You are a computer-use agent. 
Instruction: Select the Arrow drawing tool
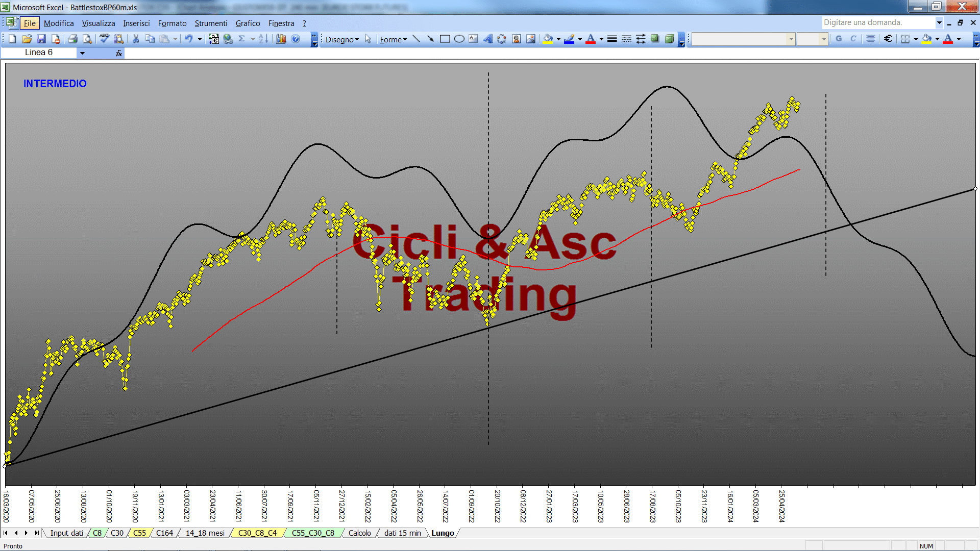(x=431, y=39)
